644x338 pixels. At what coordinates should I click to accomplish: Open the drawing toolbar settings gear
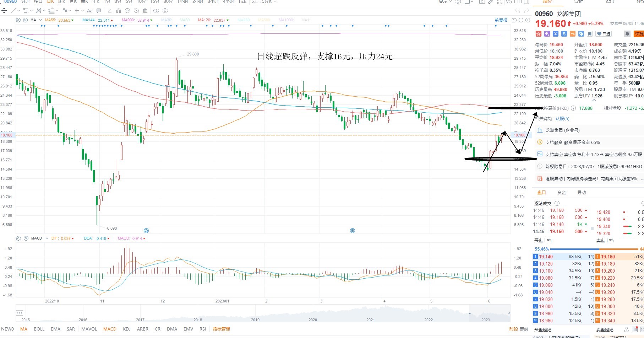[165, 11]
